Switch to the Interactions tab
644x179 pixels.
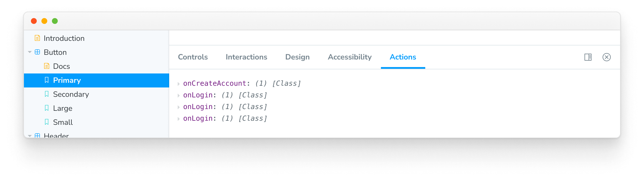pyautogui.click(x=246, y=57)
